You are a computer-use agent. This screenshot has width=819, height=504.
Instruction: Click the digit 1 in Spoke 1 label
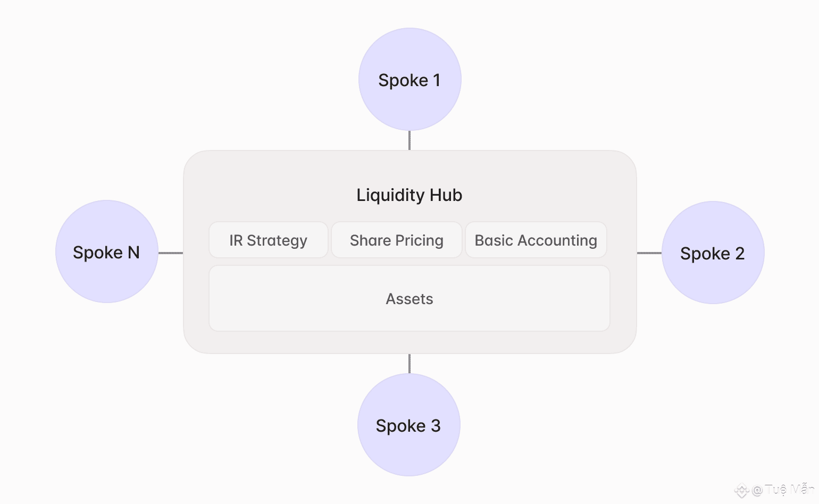point(437,80)
